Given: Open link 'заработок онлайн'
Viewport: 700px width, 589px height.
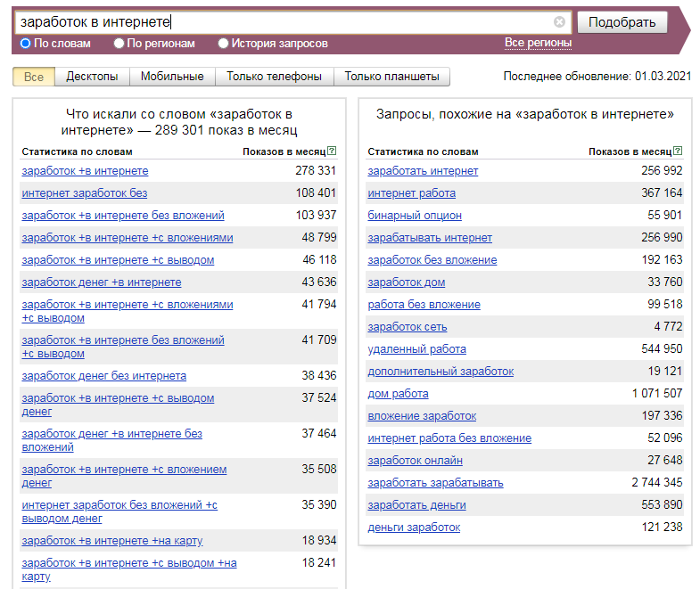Looking at the screenshot, I should pos(416,461).
